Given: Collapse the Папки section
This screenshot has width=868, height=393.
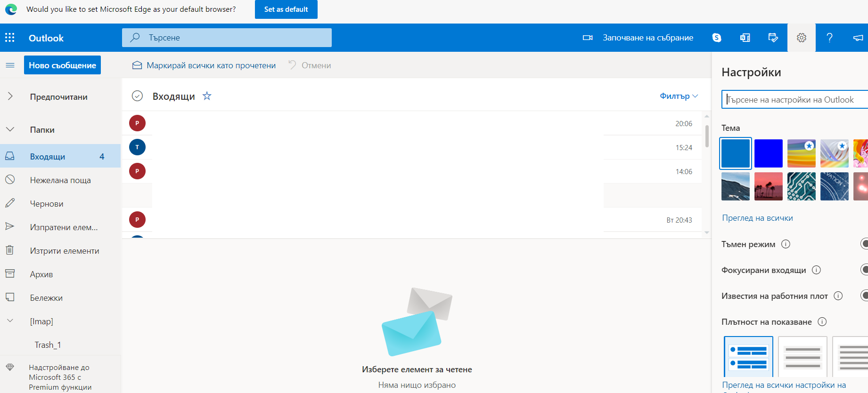Looking at the screenshot, I should 10,129.
